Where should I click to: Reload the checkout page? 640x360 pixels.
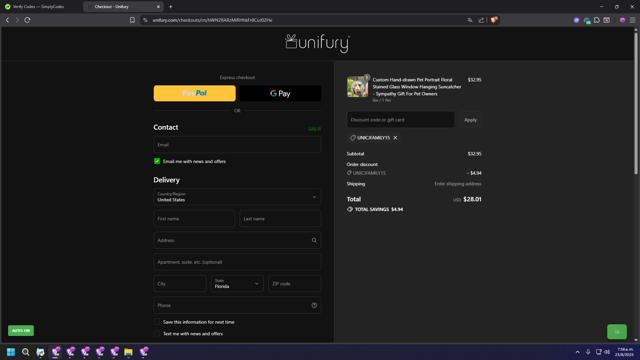(x=27, y=20)
